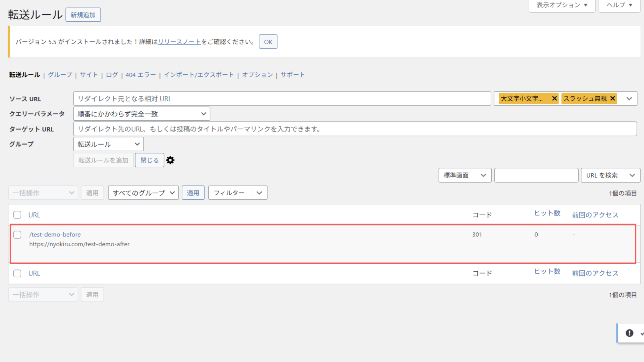Expand the source URL flags dropdown arrow
Image resolution: width=644 pixels, height=362 pixels.
pyautogui.click(x=629, y=99)
